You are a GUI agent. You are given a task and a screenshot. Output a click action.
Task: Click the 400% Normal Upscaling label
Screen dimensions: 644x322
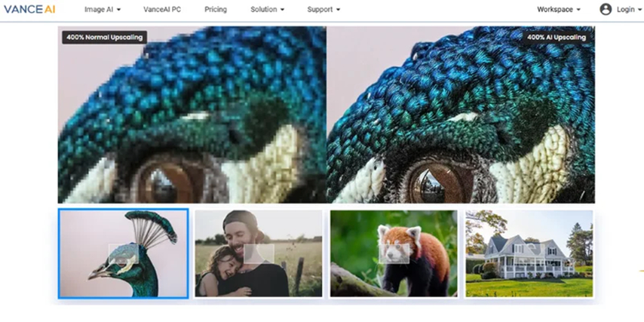[x=104, y=38]
